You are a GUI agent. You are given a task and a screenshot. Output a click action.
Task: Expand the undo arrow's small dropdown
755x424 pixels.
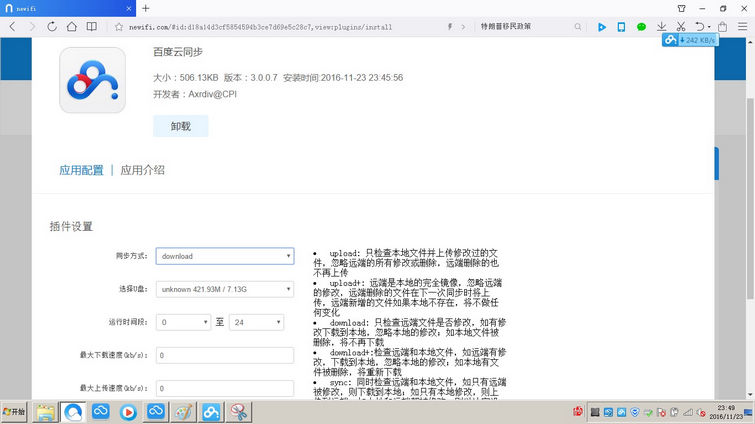pos(709,27)
